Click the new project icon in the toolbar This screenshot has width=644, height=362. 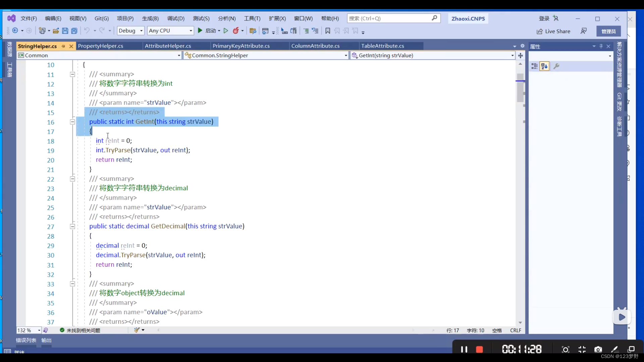coord(42,31)
